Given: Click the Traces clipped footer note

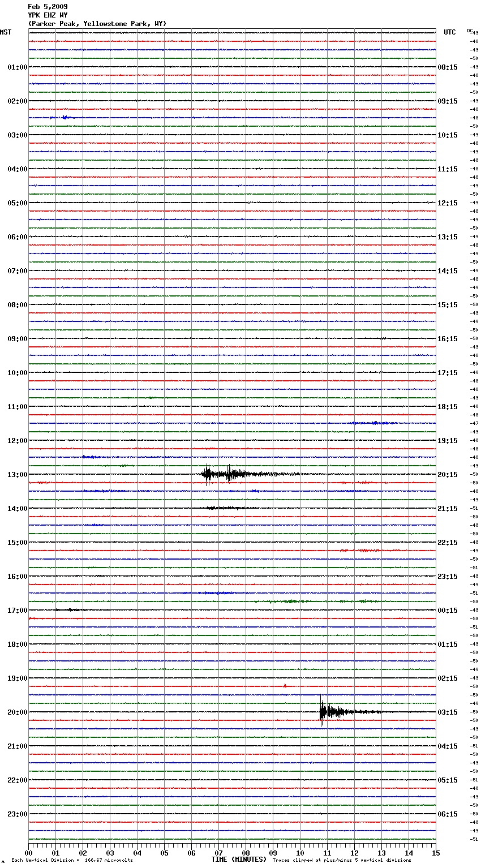Looking at the screenshot, I should tap(342, 861).
